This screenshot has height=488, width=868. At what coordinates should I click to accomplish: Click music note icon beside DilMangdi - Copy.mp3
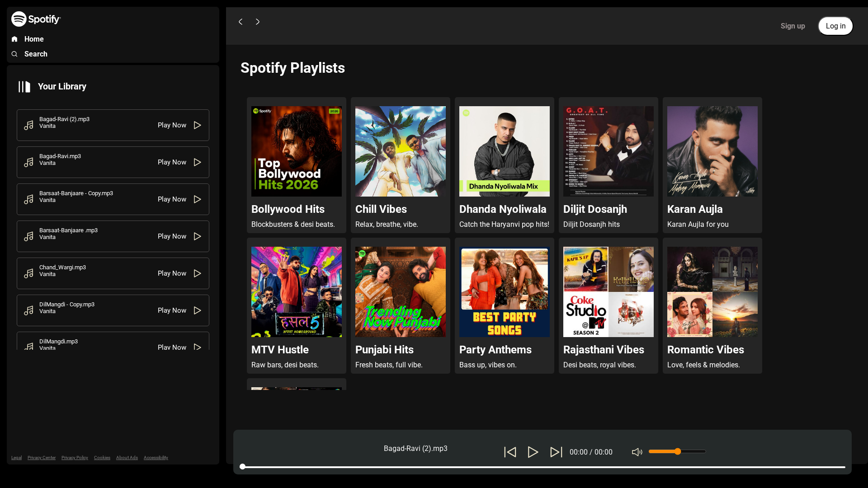pyautogui.click(x=28, y=310)
